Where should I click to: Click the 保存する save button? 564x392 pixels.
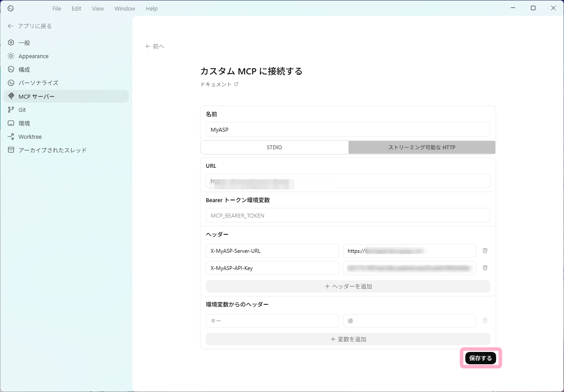(x=481, y=359)
